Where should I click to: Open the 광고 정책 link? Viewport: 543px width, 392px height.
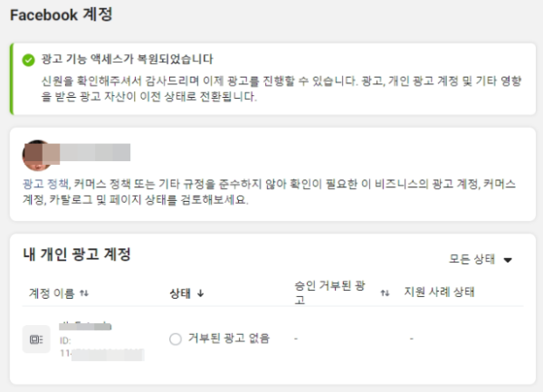[46, 184]
